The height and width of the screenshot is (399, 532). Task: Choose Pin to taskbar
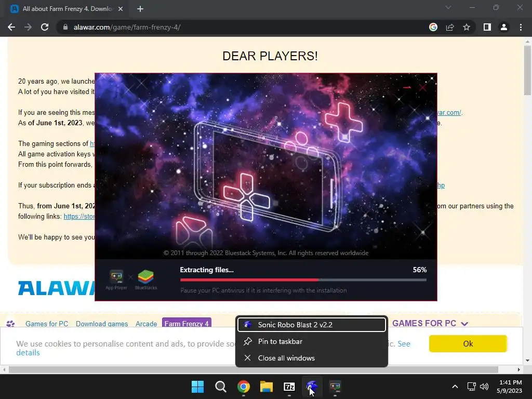pos(312,341)
